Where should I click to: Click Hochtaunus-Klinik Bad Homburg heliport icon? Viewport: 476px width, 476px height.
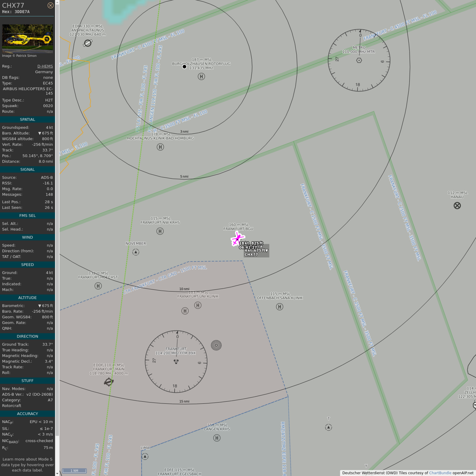pos(160,147)
